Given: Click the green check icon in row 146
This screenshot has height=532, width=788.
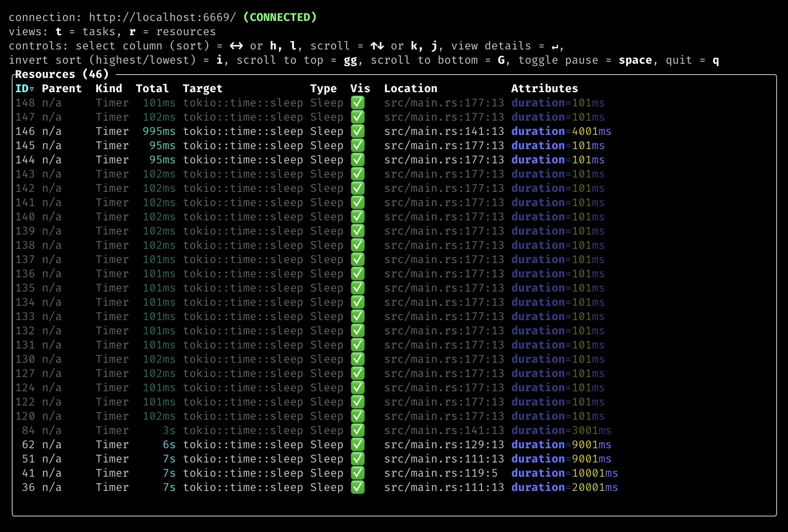Looking at the screenshot, I should [x=358, y=131].
